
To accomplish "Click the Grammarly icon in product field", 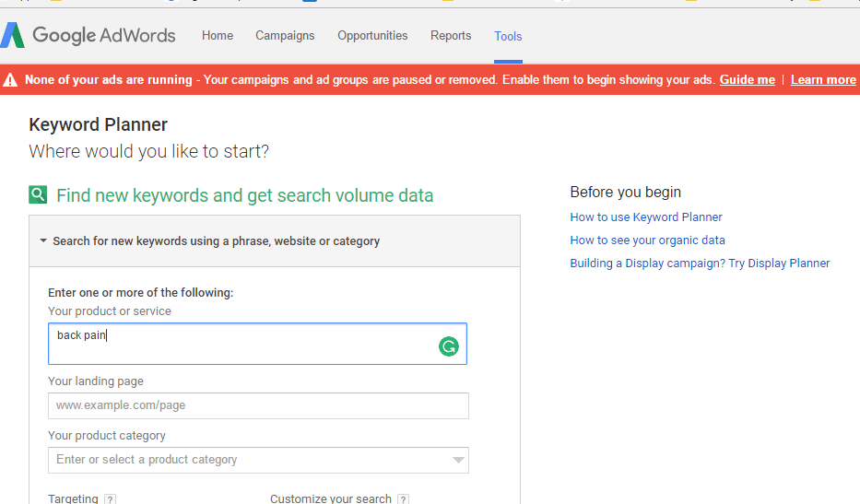I will pos(449,346).
